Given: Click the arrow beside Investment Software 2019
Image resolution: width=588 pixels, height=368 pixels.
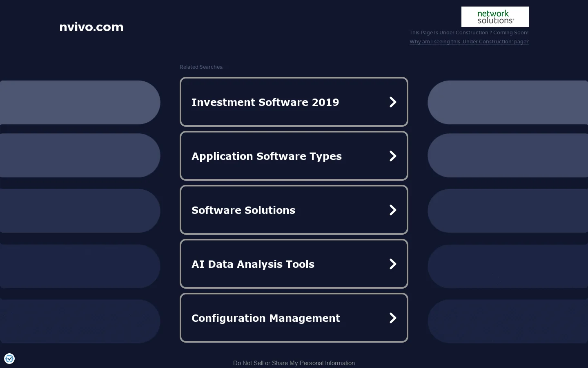Looking at the screenshot, I should (x=393, y=102).
